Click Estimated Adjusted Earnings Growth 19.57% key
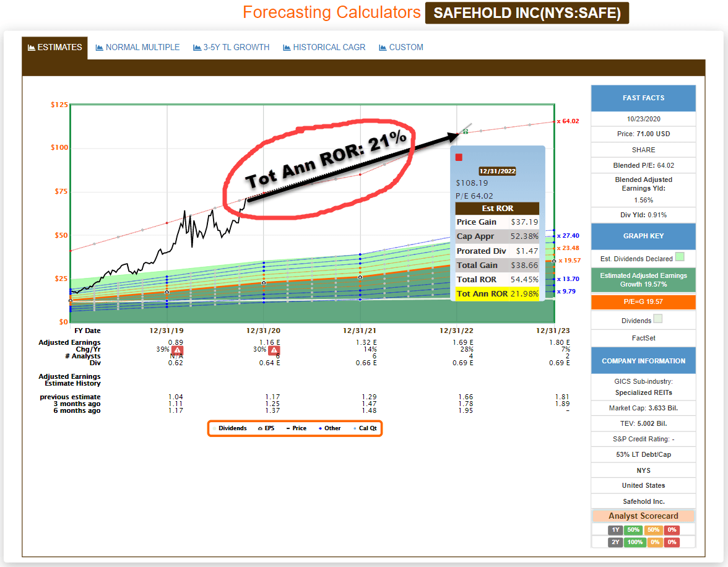 click(x=644, y=280)
